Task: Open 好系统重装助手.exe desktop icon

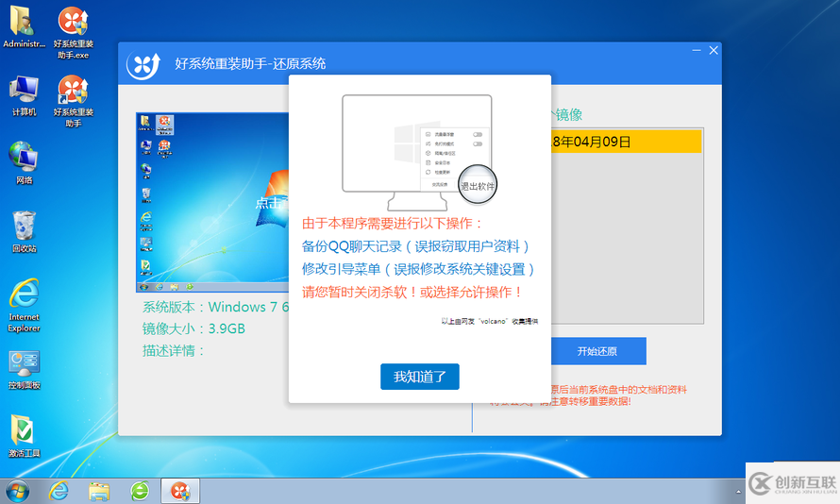Action: (74, 32)
